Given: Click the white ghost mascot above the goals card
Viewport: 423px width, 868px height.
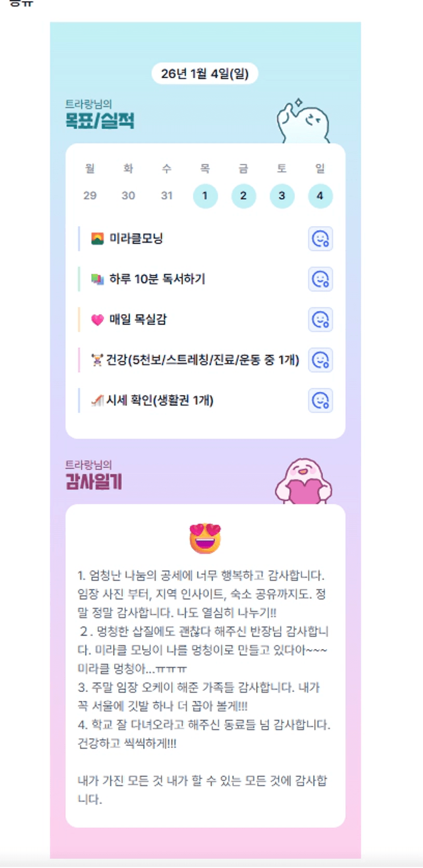Looking at the screenshot, I should [303, 121].
